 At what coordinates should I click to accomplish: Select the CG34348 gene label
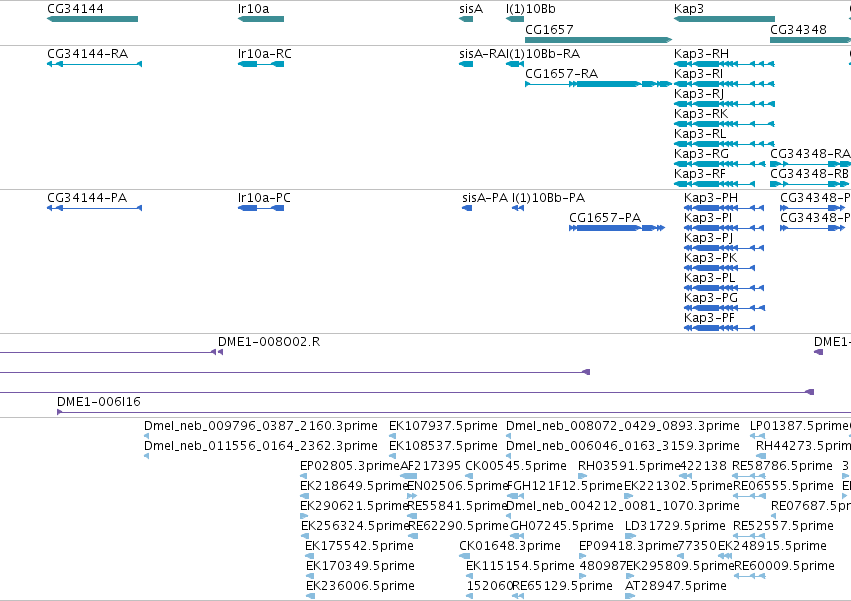point(798,29)
